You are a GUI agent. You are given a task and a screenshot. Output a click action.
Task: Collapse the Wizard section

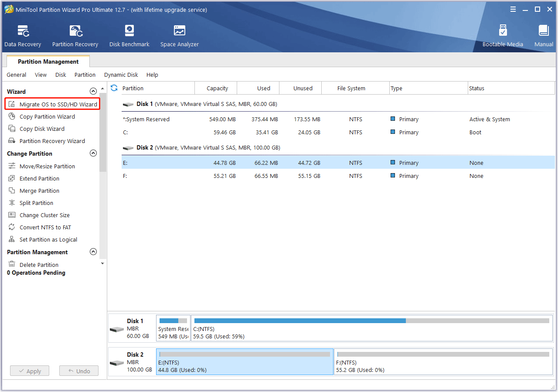pyautogui.click(x=93, y=92)
